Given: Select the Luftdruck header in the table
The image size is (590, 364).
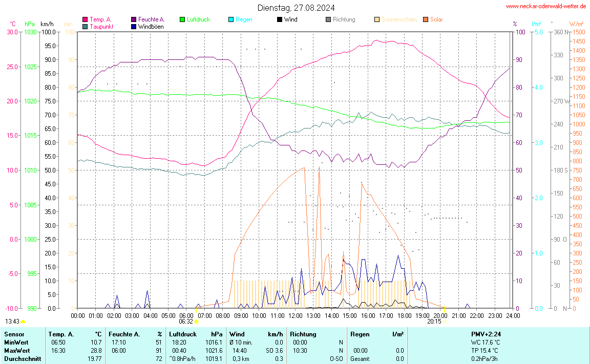Looking at the screenshot, I should coord(184,334).
